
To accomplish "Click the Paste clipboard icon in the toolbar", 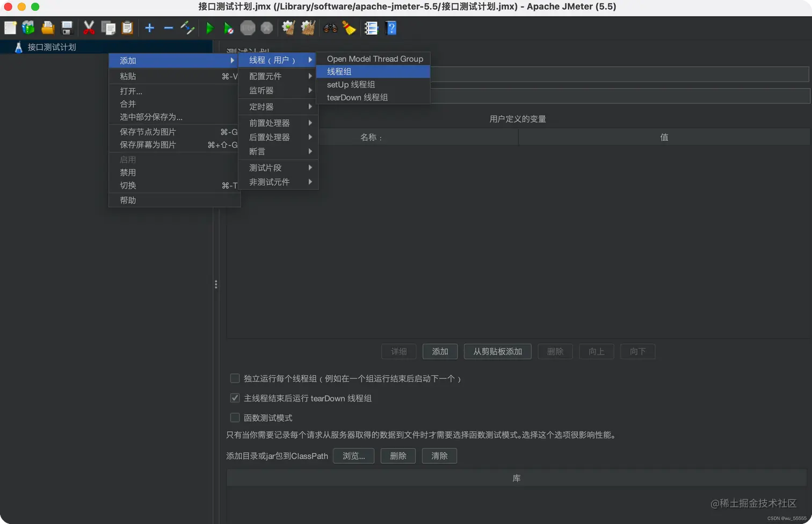I will point(127,27).
